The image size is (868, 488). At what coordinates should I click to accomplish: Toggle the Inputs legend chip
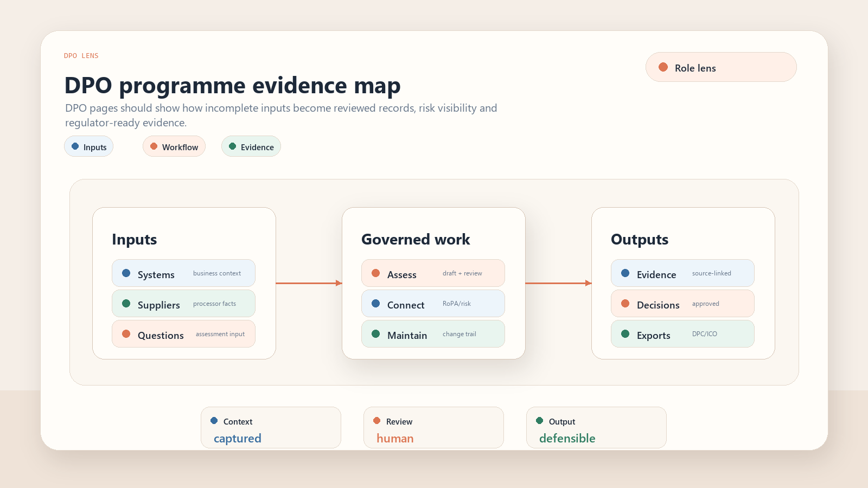[x=88, y=146]
